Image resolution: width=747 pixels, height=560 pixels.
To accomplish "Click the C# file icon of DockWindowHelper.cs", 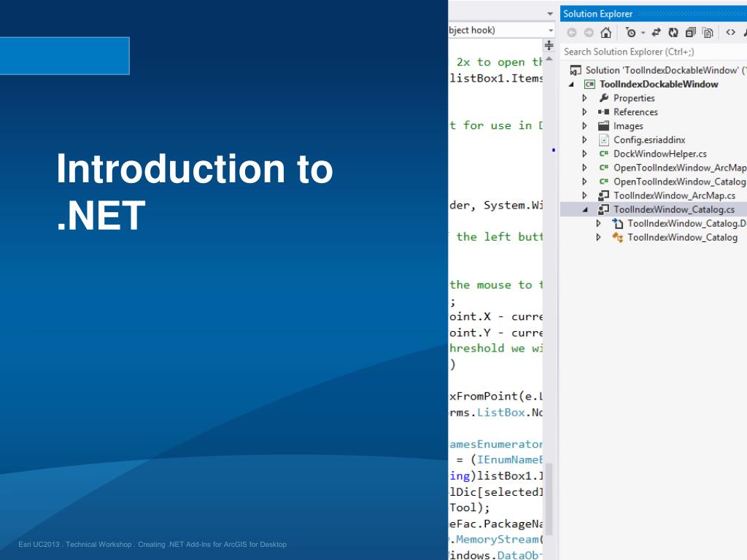I will (603, 154).
